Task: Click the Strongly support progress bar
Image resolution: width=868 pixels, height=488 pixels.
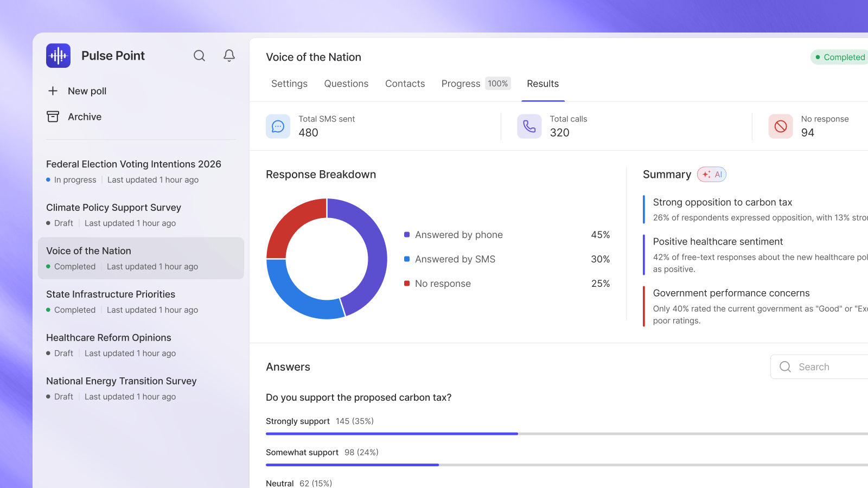Action: click(x=567, y=434)
